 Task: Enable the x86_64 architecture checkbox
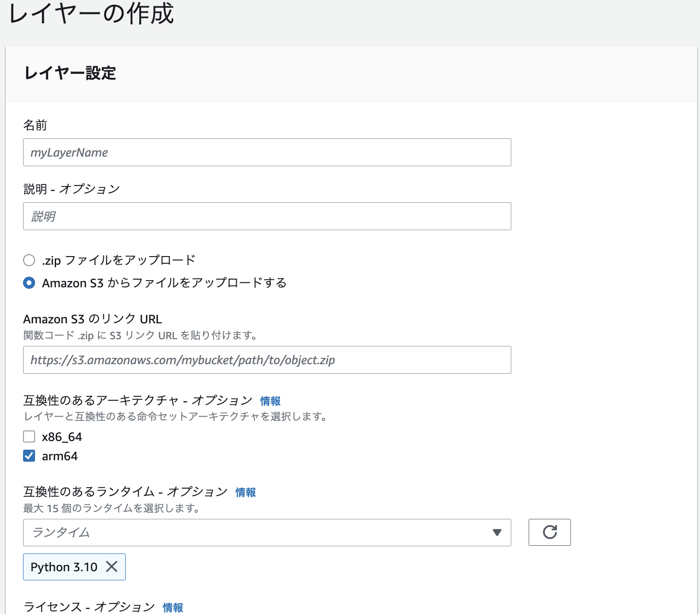click(29, 436)
